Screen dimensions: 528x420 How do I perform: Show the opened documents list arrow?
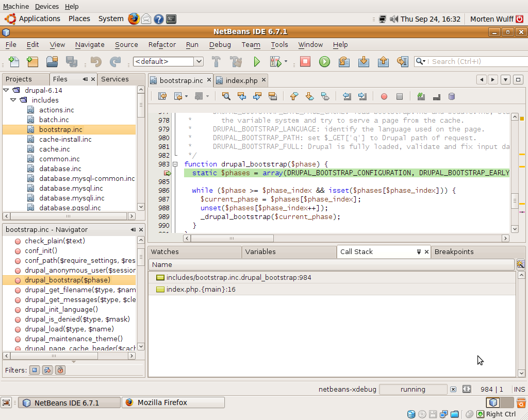coord(505,80)
